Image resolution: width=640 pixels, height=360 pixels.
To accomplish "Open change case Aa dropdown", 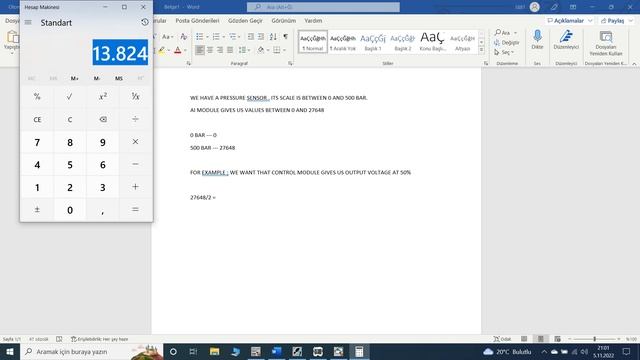I will [x=167, y=37].
